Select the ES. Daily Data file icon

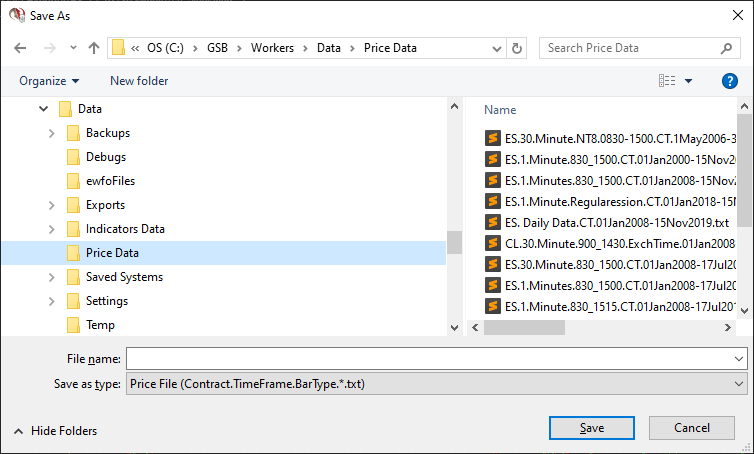492,221
